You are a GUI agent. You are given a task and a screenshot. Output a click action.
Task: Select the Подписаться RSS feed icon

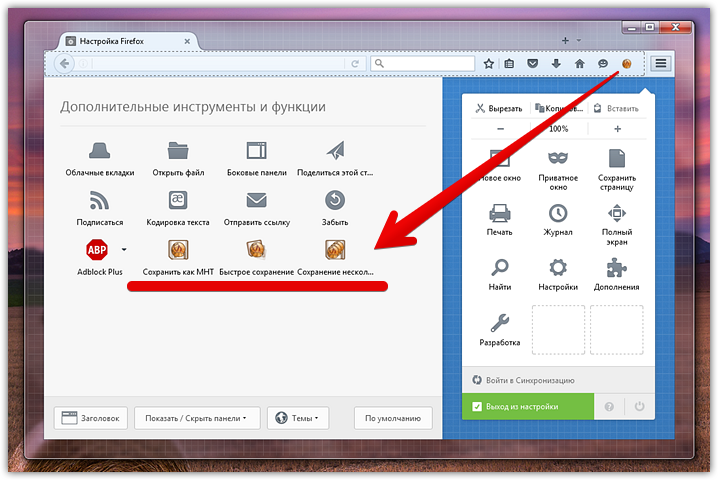click(99, 200)
